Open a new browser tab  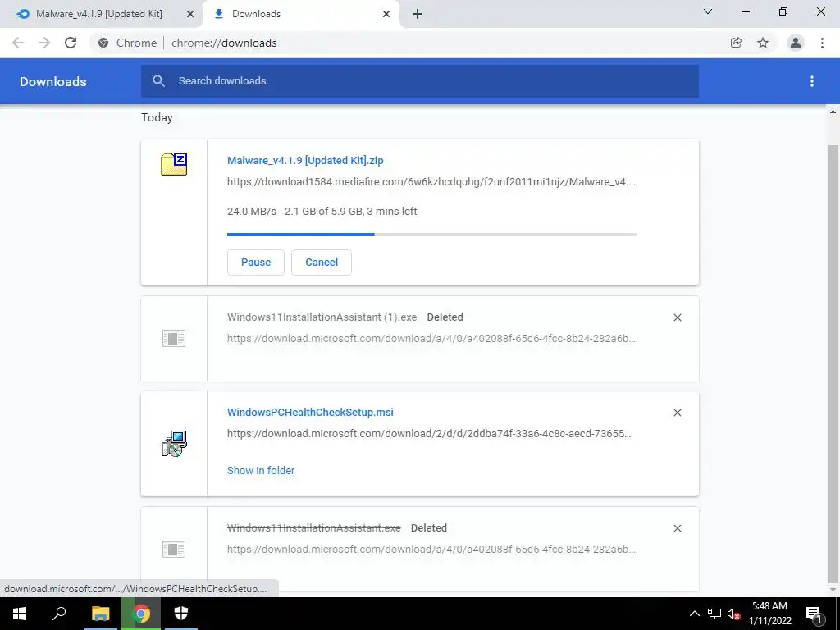tap(418, 14)
